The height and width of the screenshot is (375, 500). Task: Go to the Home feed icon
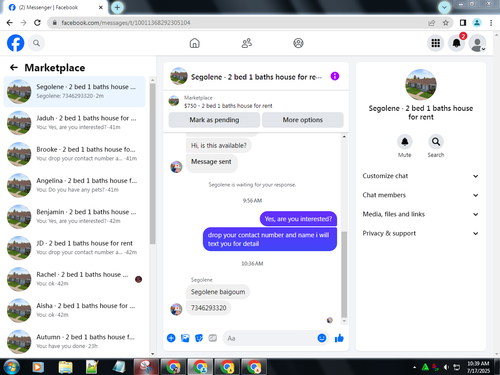point(194,43)
